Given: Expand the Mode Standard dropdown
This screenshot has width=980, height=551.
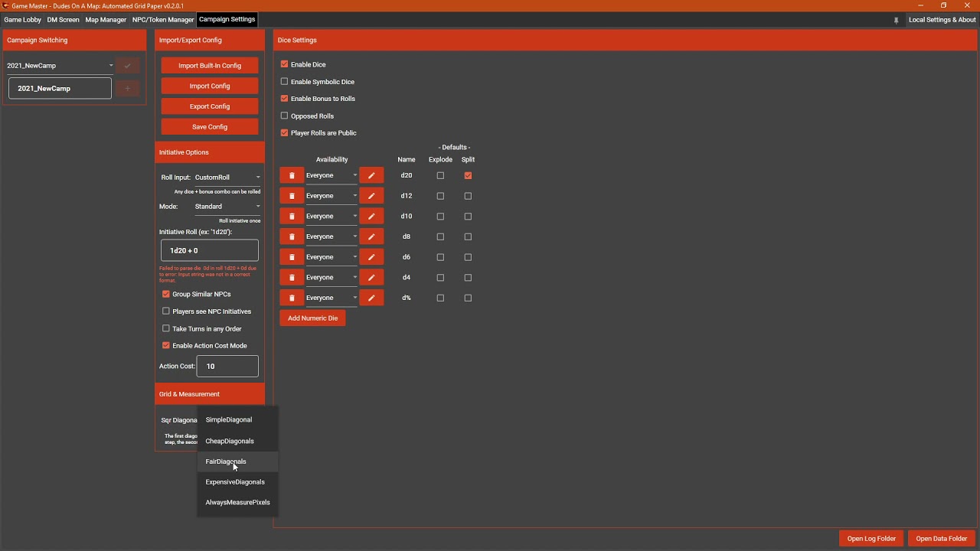Looking at the screenshot, I should pyautogui.click(x=227, y=207).
